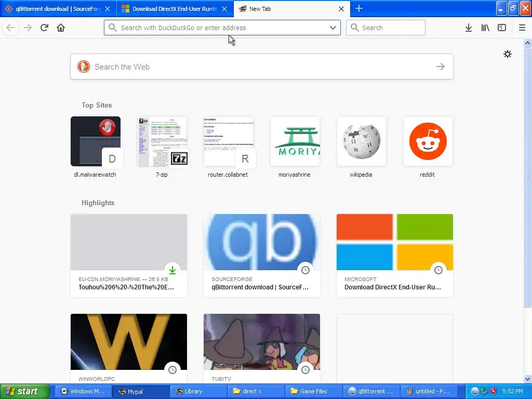Viewport: 532px width, 399px height.
Task: Click history clock icon on TubiTV card
Action: 305,370
